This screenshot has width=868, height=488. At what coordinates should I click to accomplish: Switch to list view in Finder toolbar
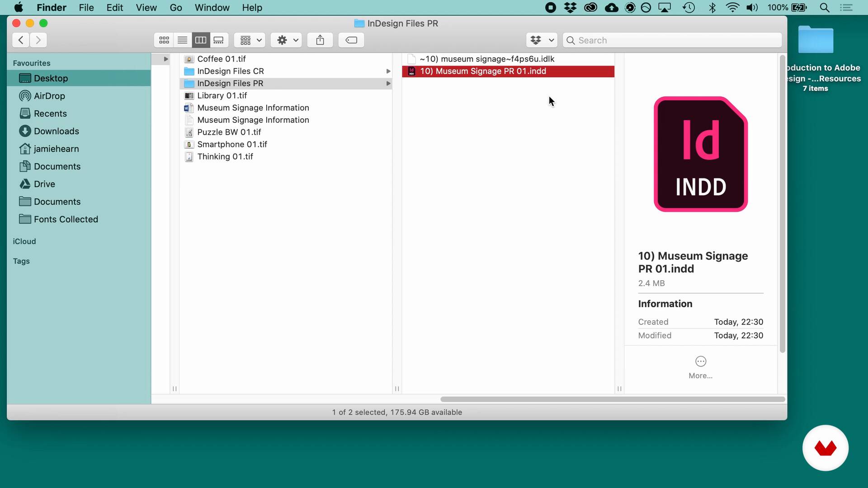pos(183,40)
